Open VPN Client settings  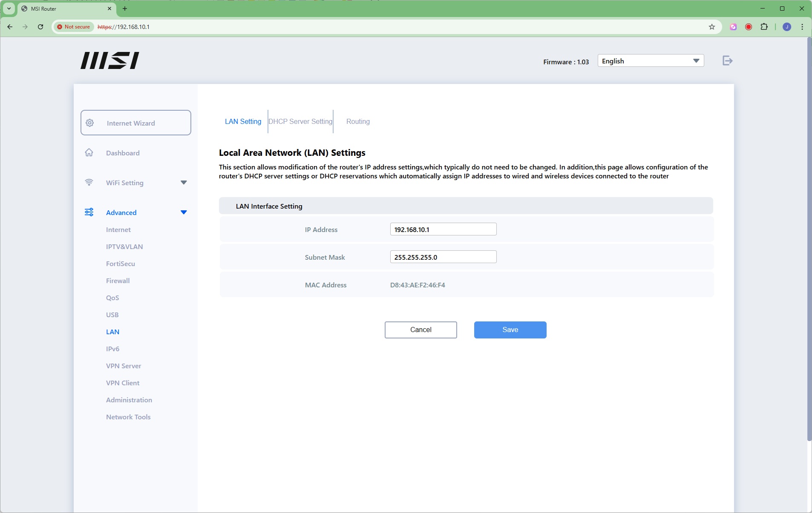pos(123,383)
